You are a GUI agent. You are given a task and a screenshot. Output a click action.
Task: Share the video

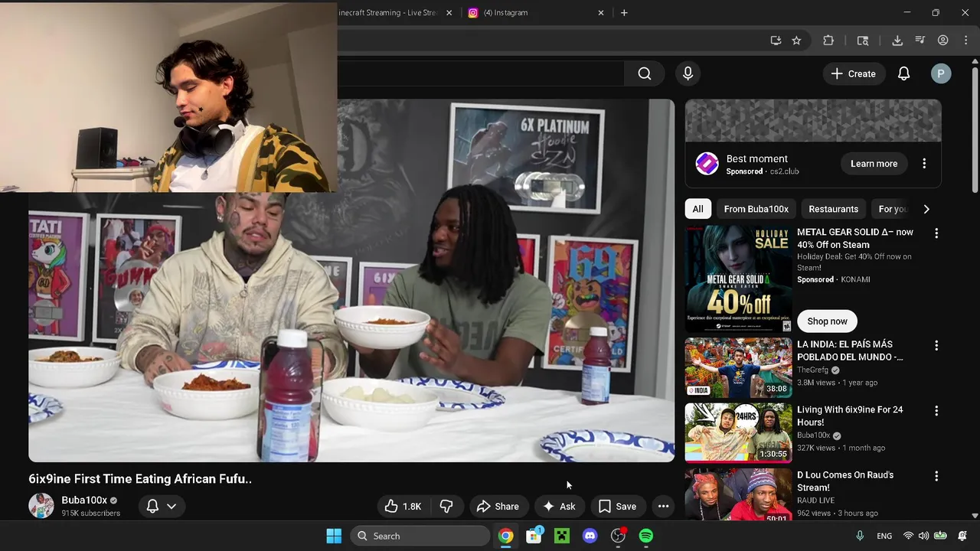click(498, 506)
